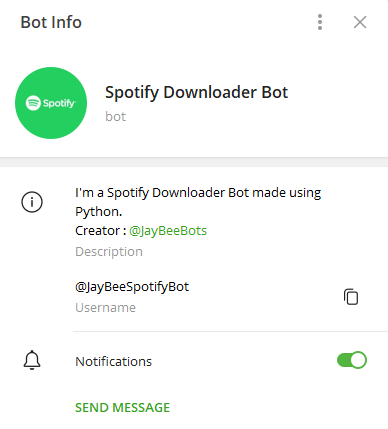
Task: Click the @JayBeeSpotifyBot username text
Action: (x=132, y=287)
